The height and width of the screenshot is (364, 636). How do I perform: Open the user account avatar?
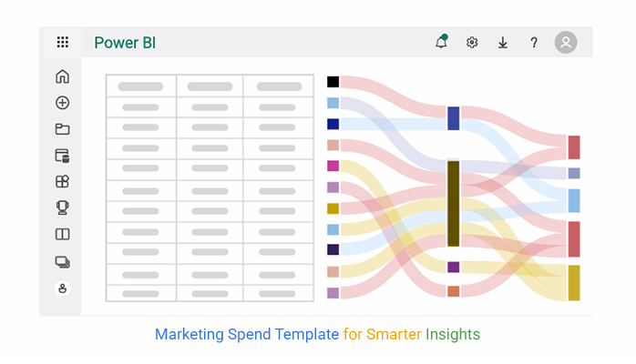tap(566, 42)
